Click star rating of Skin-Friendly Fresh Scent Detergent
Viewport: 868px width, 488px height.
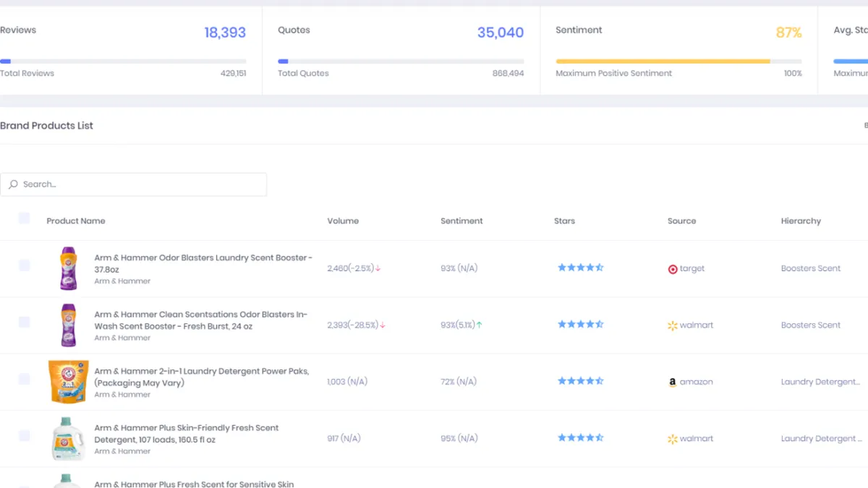[x=580, y=438]
